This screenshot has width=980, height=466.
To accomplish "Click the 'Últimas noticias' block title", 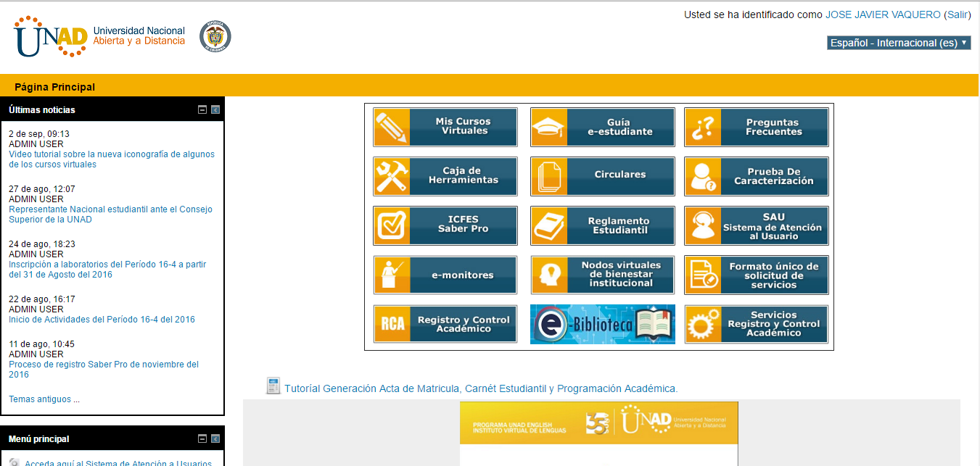I will coord(42,110).
